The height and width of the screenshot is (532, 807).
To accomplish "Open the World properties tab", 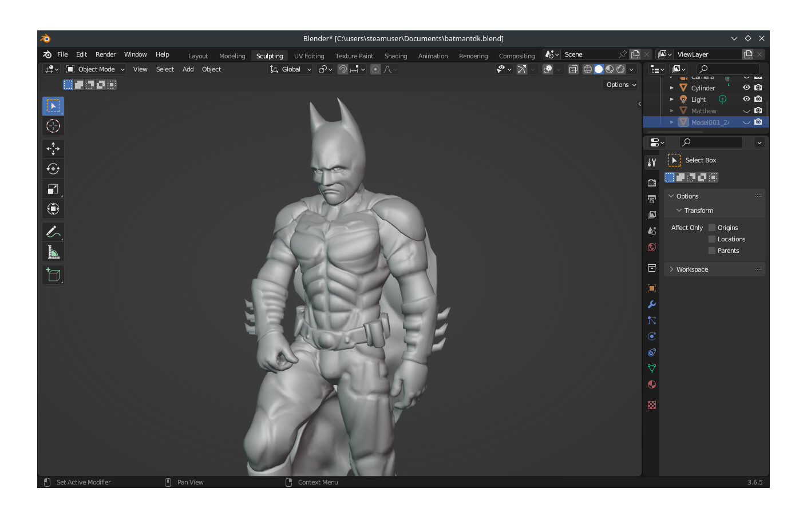I will click(x=651, y=247).
